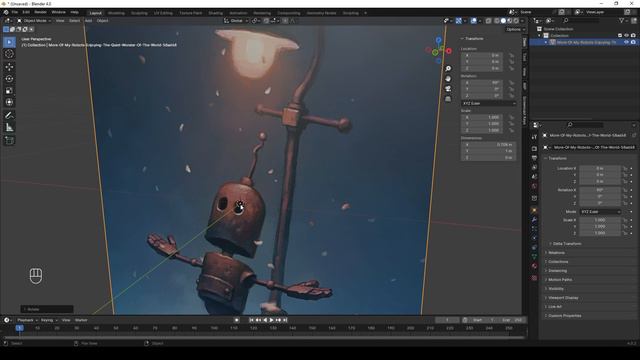
Task: Toggle Collection exclude checkbox in Outliner
Action: (x=620, y=36)
